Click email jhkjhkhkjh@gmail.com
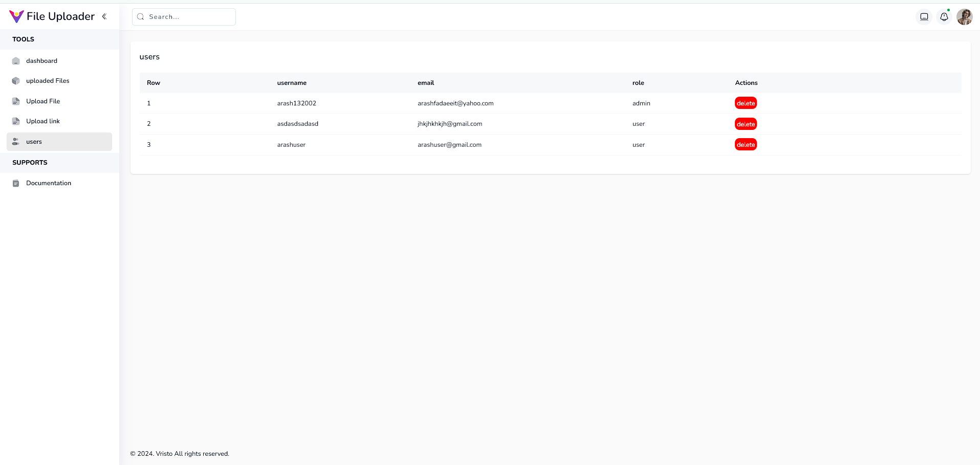The height and width of the screenshot is (465, 980). pos(450,124)
